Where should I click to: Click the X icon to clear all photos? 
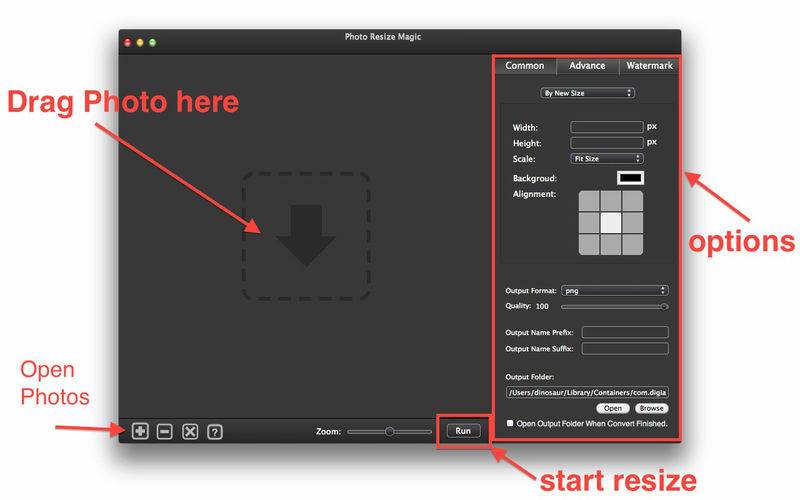click(190, 432)
